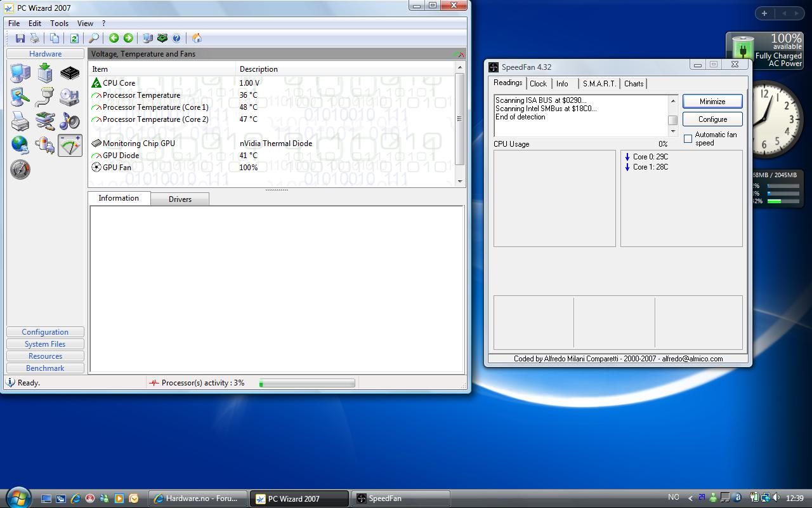The image size is (812, 508).
Task: Open the Edit menu
Action: [x=35, y=23]
